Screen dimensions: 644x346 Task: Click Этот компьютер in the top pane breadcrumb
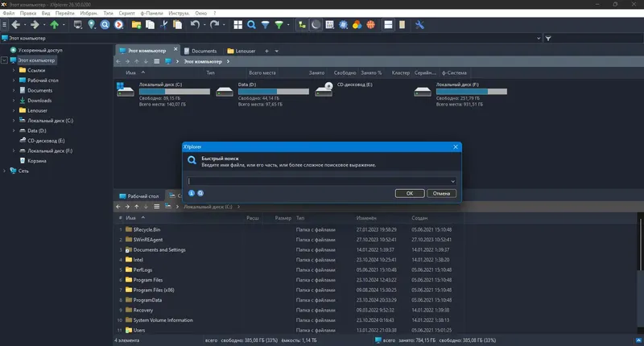pyautogui.click(x=203, y=62)
